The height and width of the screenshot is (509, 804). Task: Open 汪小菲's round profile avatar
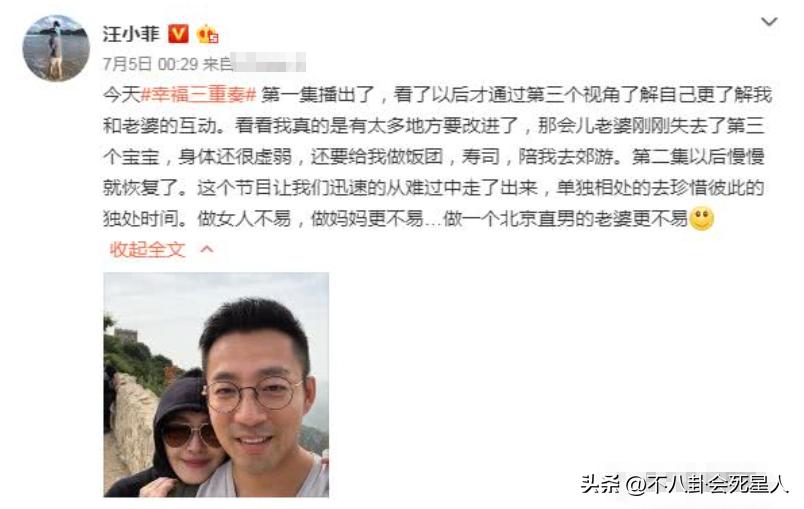point(56,48)
